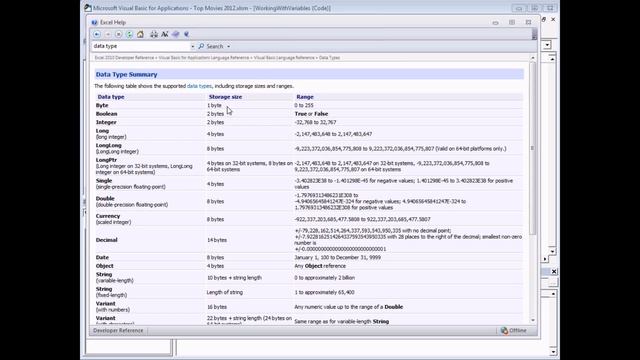Toggle Keep On Top pin icon

[187, 34]
